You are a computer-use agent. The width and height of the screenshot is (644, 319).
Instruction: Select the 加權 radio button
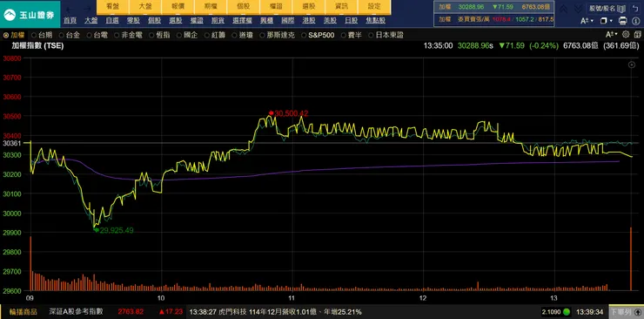tap(6, 36)
